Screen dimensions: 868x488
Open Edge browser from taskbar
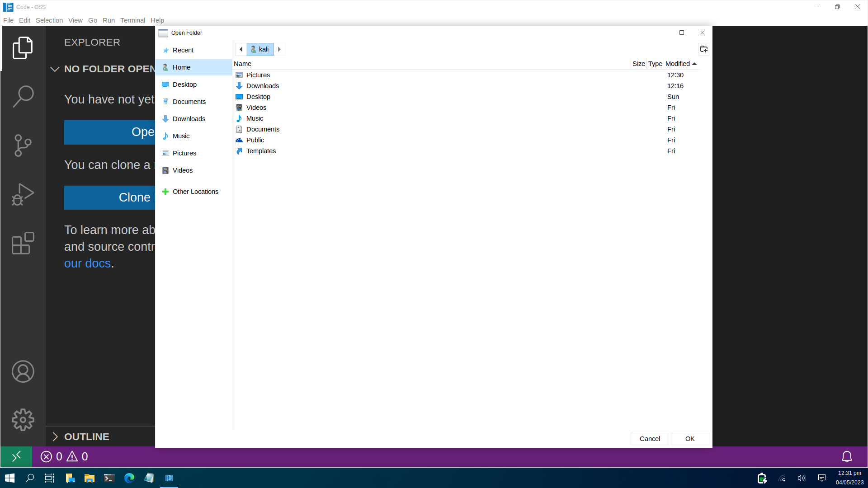tap(129, 478)
